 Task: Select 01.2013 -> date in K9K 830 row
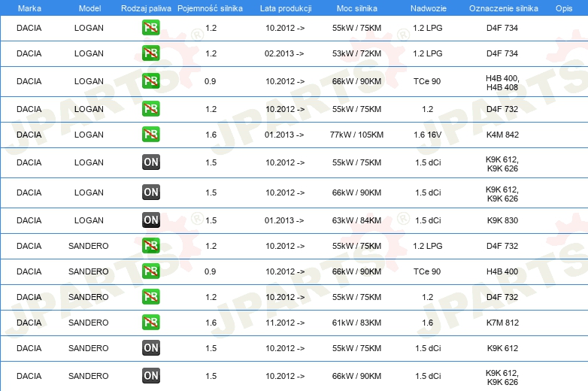284,220
